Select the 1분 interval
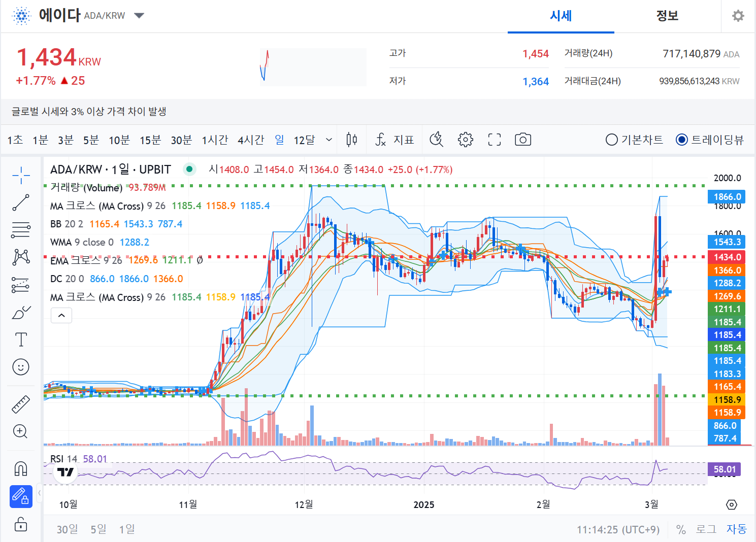The image size is (756, 542). pos(40,140)
